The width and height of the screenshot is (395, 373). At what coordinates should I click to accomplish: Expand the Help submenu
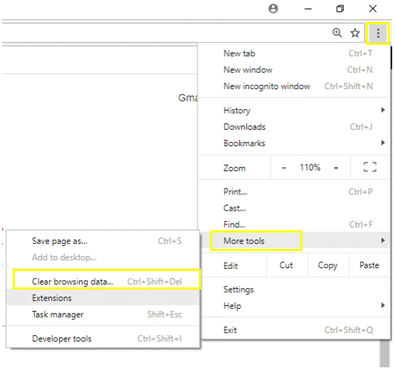(294, 306)
